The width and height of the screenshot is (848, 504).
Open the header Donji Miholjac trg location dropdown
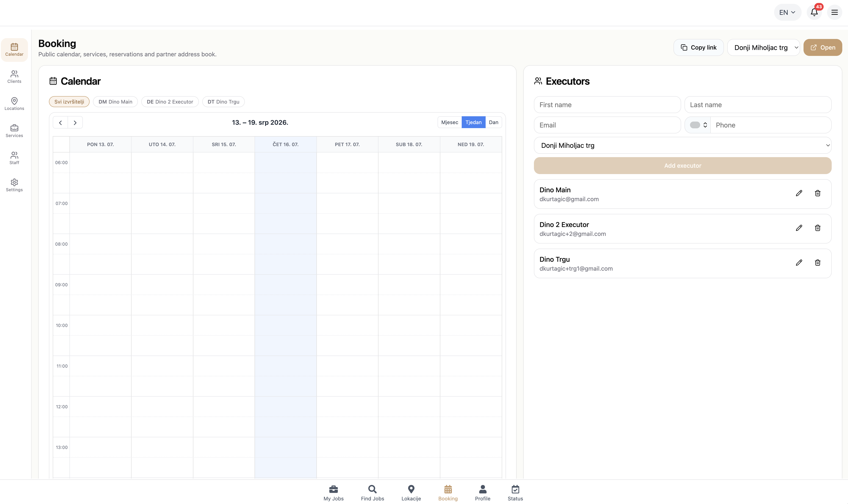coord(763,48)
